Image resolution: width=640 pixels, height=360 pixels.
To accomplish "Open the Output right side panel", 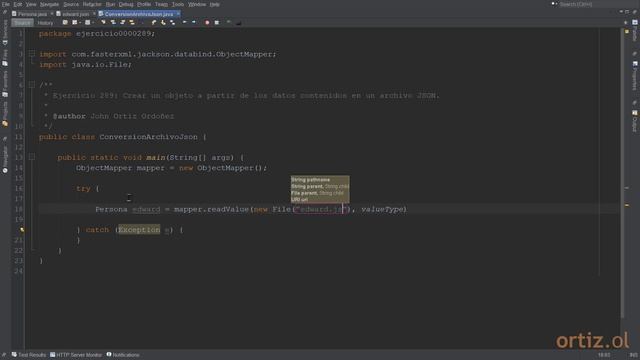I will [635, 121].
